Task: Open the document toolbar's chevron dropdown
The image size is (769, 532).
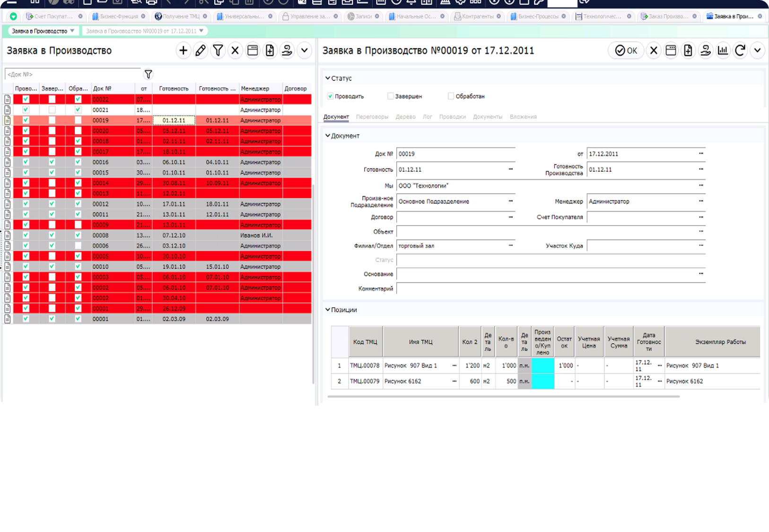Action: pyautogui.click(x=757, y=51)
